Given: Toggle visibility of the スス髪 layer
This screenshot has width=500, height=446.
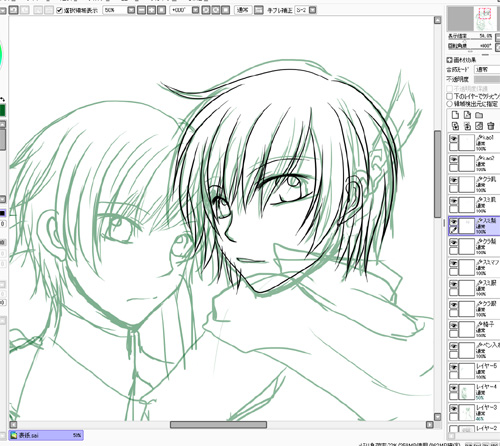Looking at the screenshot, I should point(453,222).
